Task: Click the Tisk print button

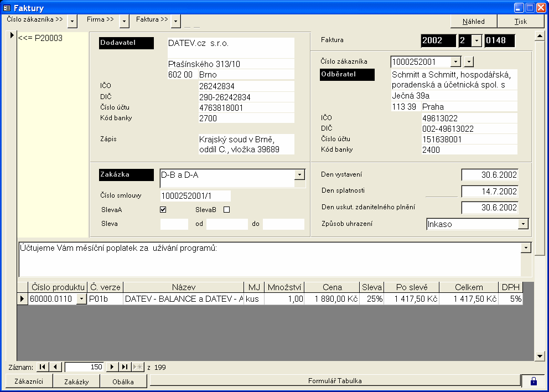Action: (x=521, y=22)
